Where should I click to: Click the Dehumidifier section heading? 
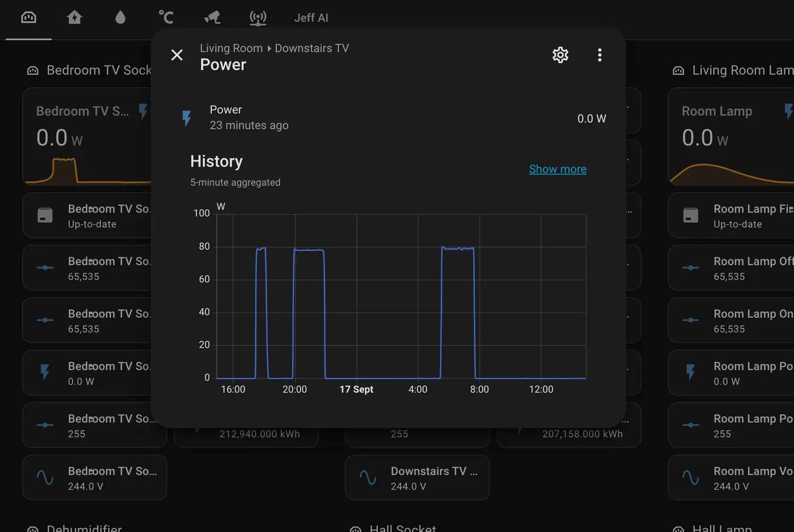pyautogui.click(x=84, y=528)
